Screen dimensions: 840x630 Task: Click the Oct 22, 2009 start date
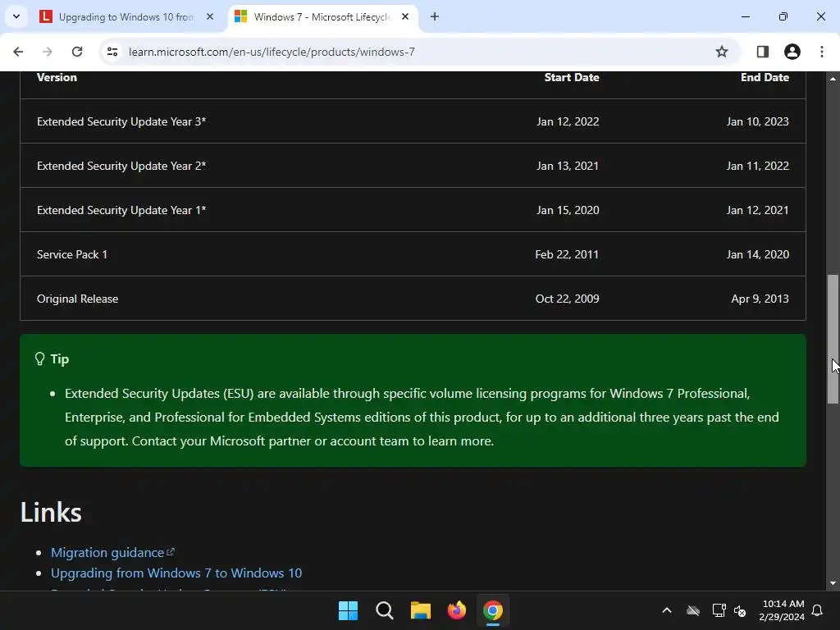(568, 299)
